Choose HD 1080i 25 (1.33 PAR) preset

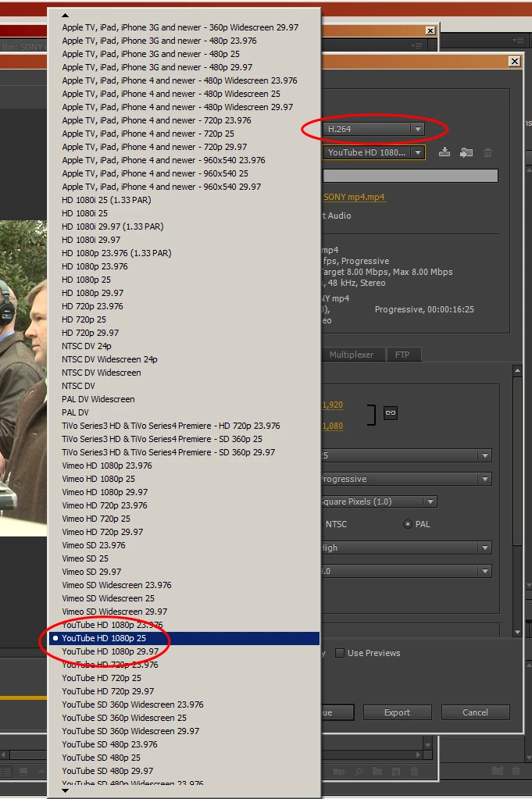pyautogui.click(x=184, y=200)
